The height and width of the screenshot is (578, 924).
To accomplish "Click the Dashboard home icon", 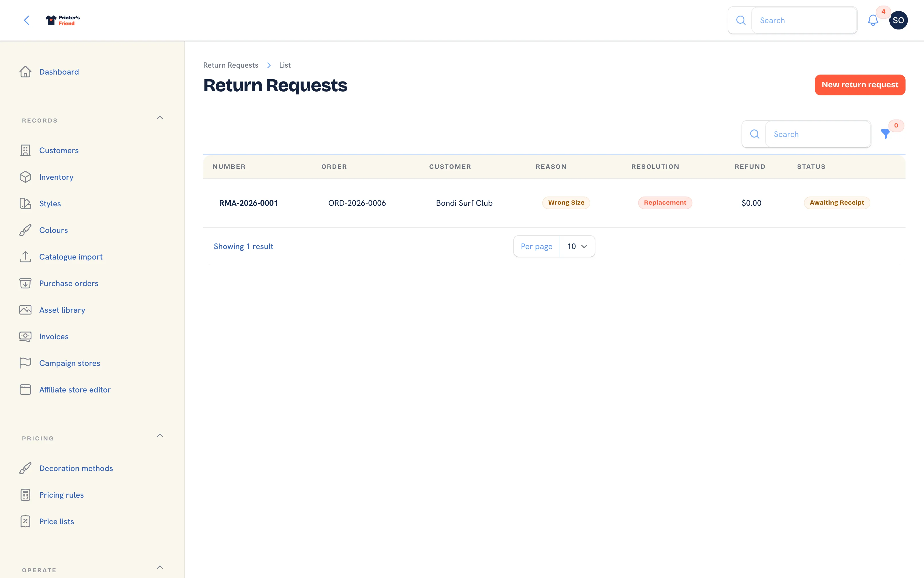I will click(x=25, y=72).
